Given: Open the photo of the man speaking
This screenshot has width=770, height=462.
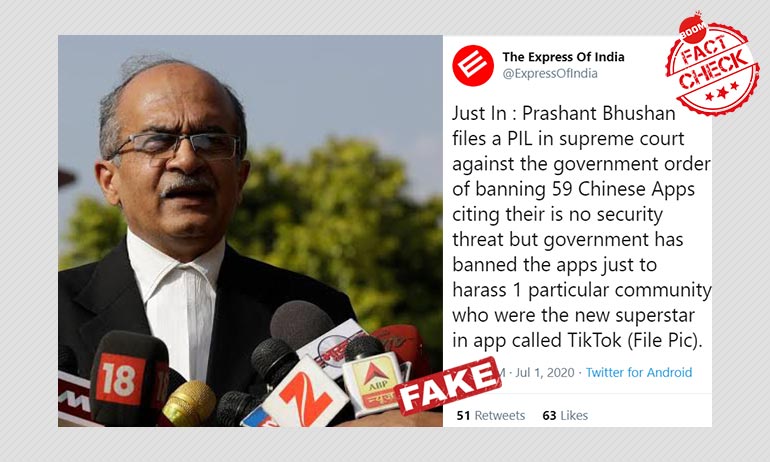Looking at the screenshot, I should pyautogui.click(x=250, y=231).
